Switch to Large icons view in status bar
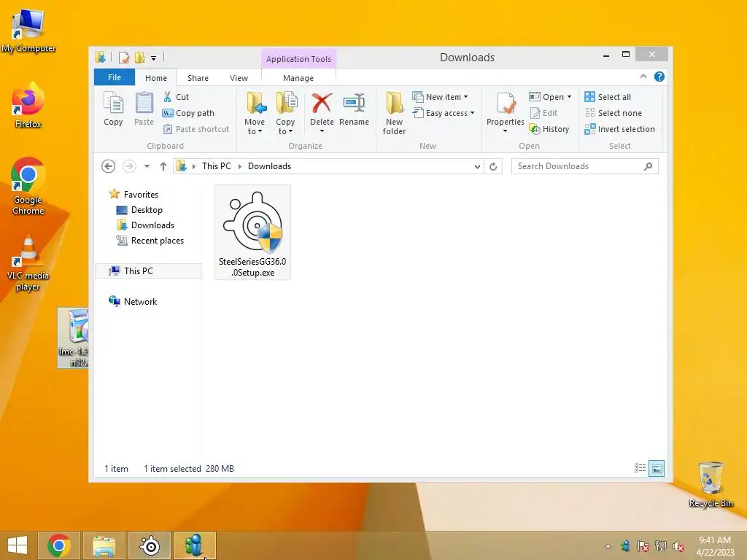Screen dimensions: 747x560 coord(657,468)
